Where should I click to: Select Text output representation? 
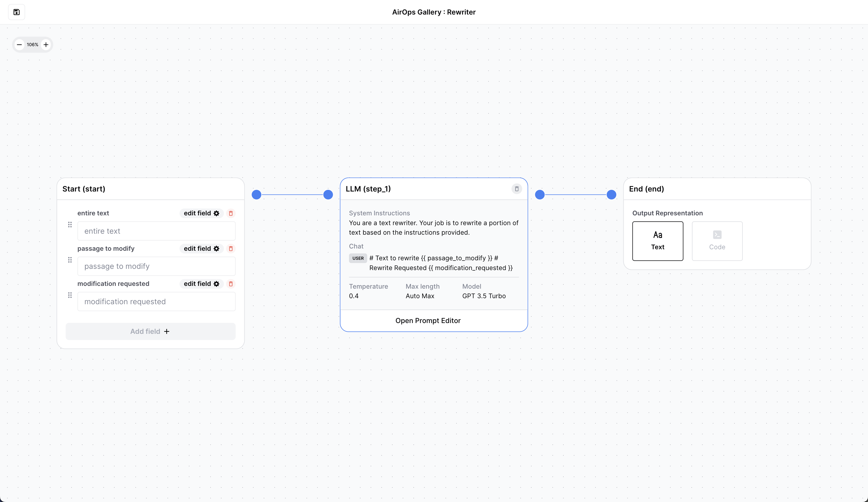pyautogui.click(x=658, y=241)
